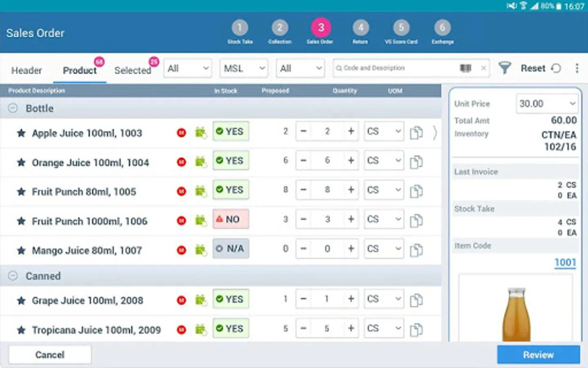Copy the Apple Juice row using duplicate icon
The image size is (588, 368).
point(416,131)
